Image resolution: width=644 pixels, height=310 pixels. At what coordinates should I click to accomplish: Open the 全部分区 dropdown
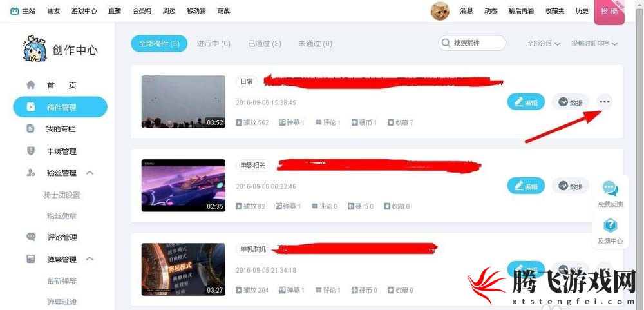[544, 43]
